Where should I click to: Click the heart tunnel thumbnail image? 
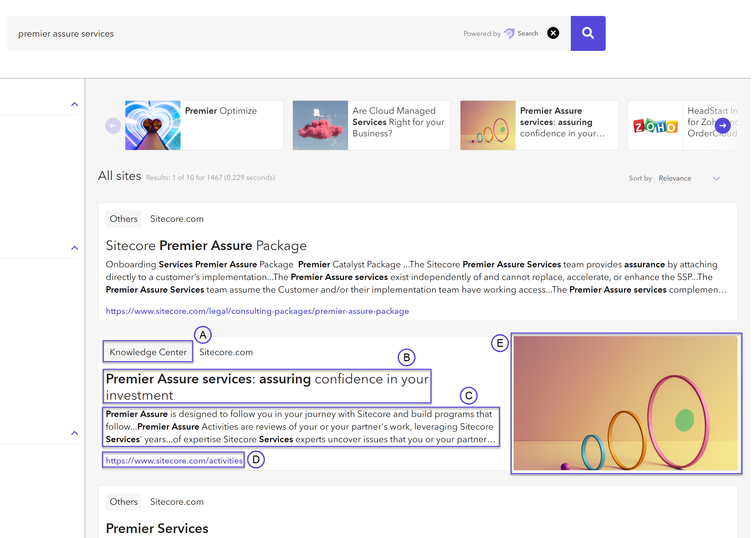153,125
